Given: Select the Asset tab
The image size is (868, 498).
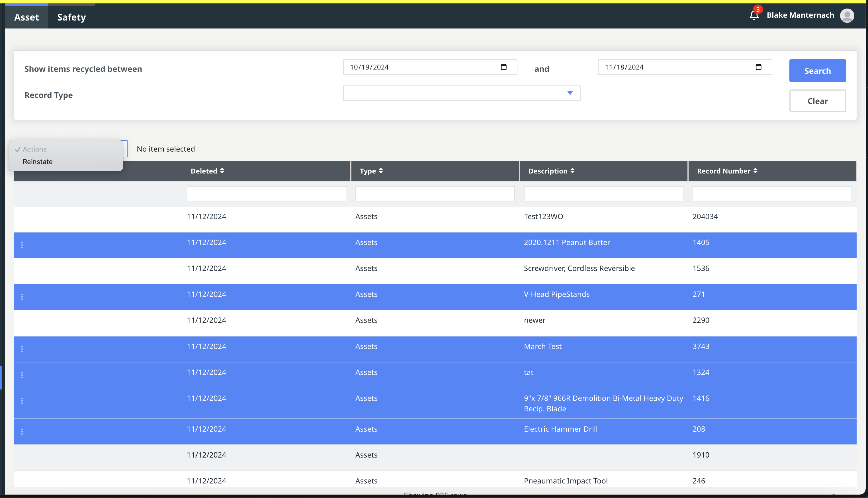Looking at the screenshot, I should point(26,17).
